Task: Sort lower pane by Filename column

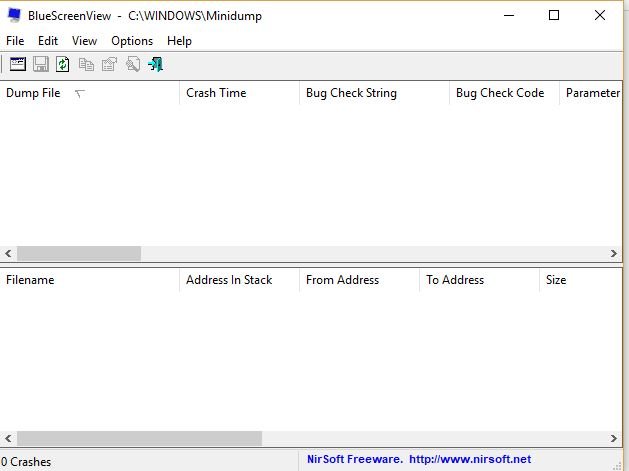Action: tap(89, 280)
